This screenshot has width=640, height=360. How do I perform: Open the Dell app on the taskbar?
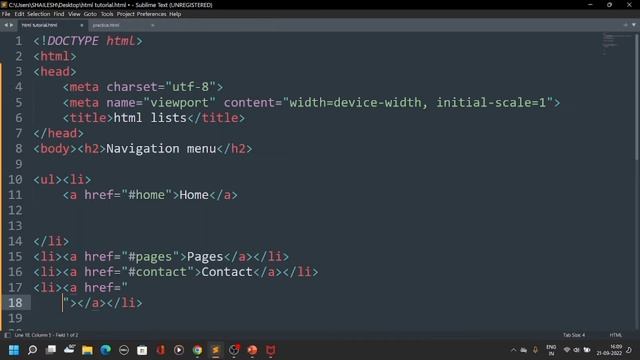124,350
